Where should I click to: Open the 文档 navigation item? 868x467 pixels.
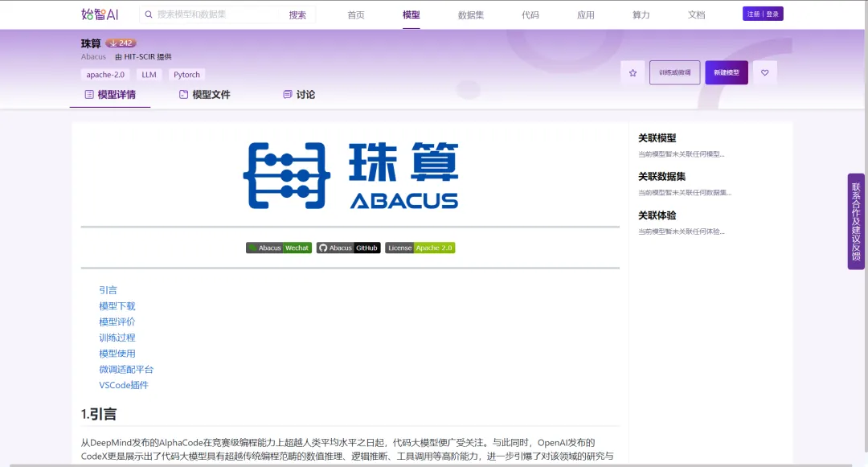pyautogui.click(x=696, y=15)
